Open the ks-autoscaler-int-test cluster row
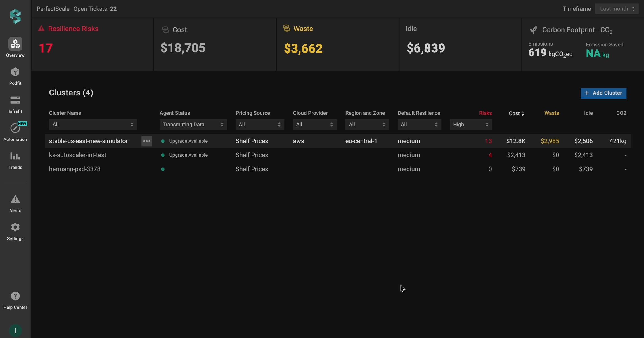644x338 pixels. pos(78,155)
